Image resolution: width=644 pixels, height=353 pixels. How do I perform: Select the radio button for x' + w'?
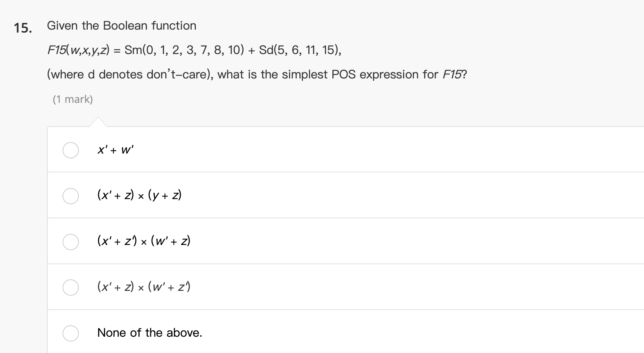coord(70,151)
